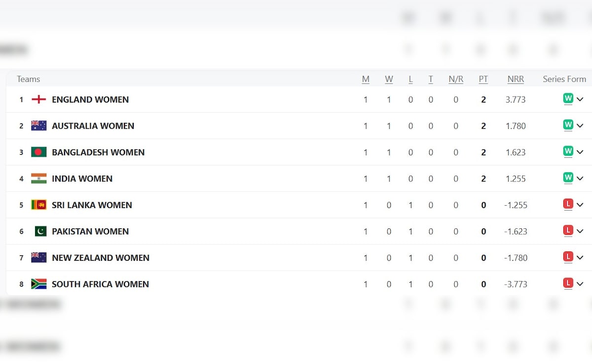Expand India Women series form chevron
Image resolution: width=592 pixels, height=364 pixels.
[x=580, y=179]
